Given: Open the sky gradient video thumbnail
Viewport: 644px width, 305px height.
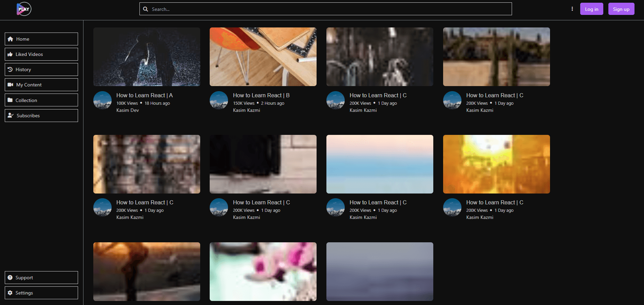Looking at the screenshot, I should 380,164.
